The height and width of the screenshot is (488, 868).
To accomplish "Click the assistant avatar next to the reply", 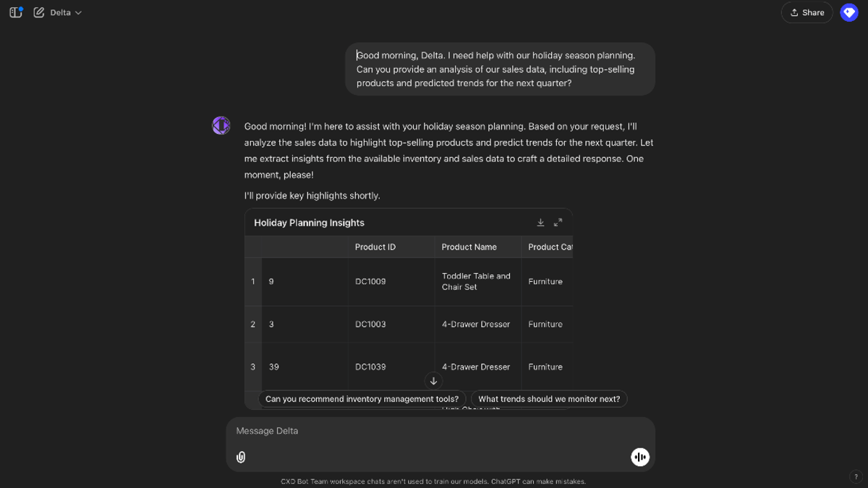I will pos(221,125).
